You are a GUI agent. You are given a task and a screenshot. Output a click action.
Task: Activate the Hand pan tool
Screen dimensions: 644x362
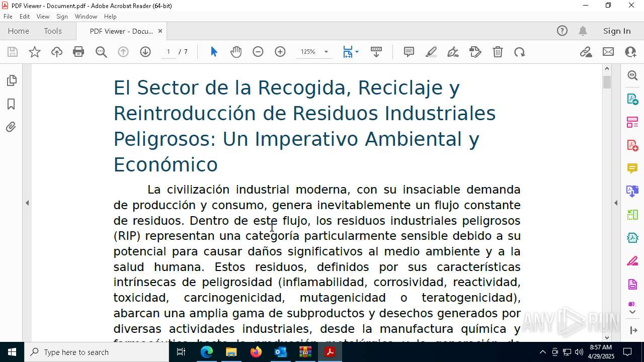pos(236,52)
